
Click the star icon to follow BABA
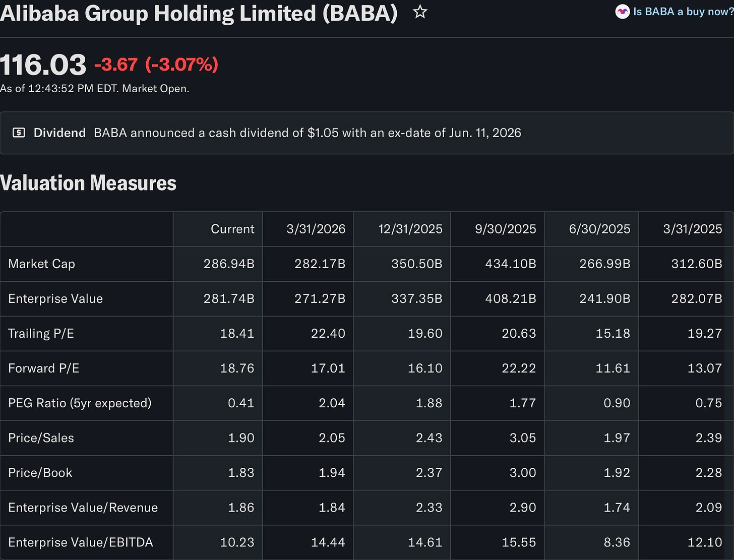(x=420, y=12)
